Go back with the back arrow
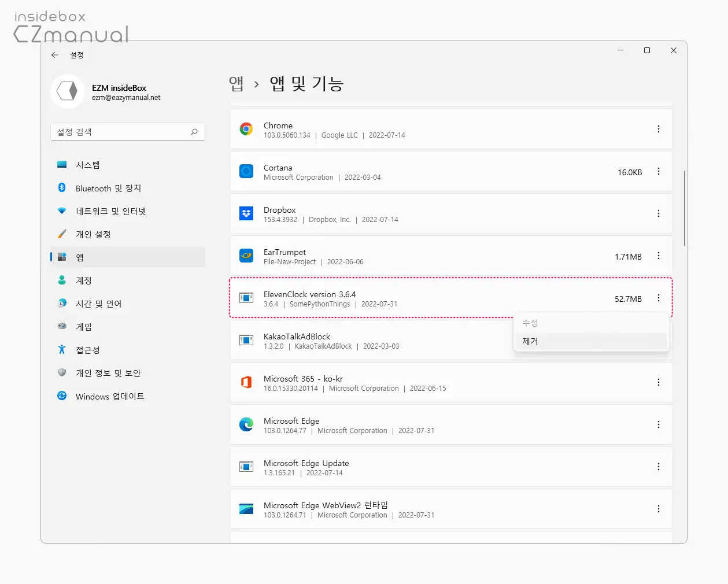This screenshot has width=728, height=584. [x=55, y=55]
